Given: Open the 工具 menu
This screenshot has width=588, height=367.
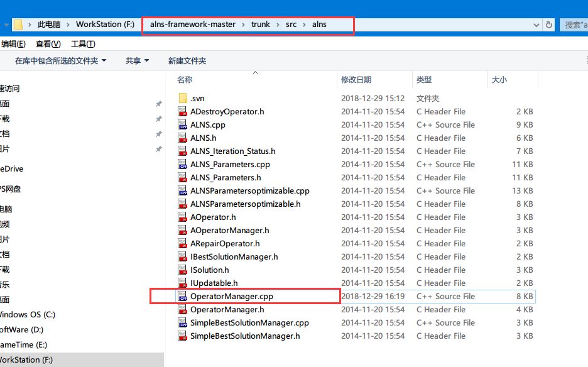Looking at the screenshot, I should pos(82,43).
